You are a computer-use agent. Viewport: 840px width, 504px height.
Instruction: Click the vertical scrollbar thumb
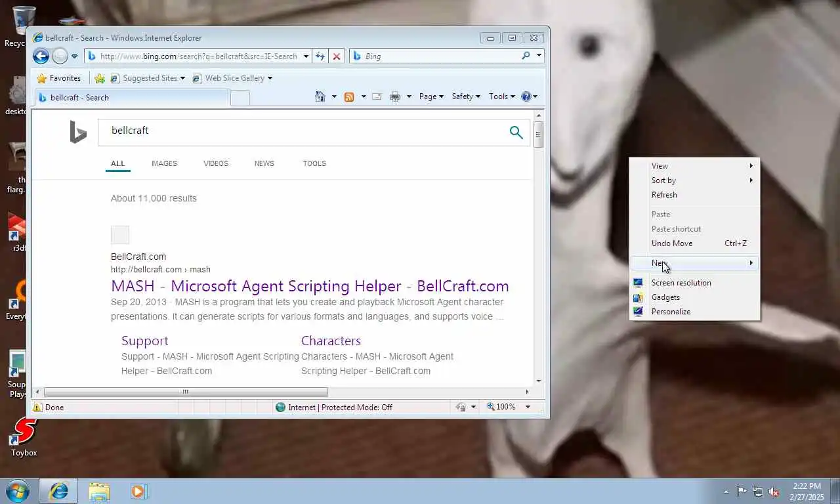[538, 135]
